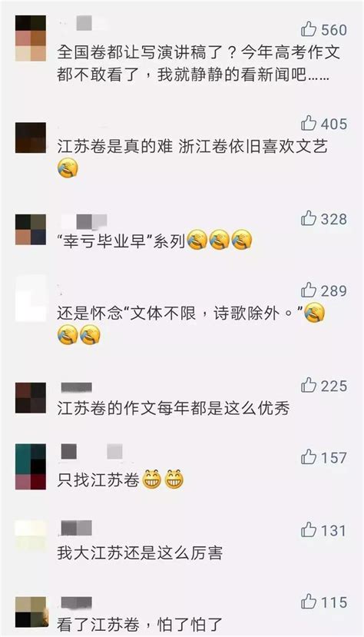Select comment "看了江苏卷，怕了怕了"
Viewport: 364px width, 637px height.
coord(140,624)
